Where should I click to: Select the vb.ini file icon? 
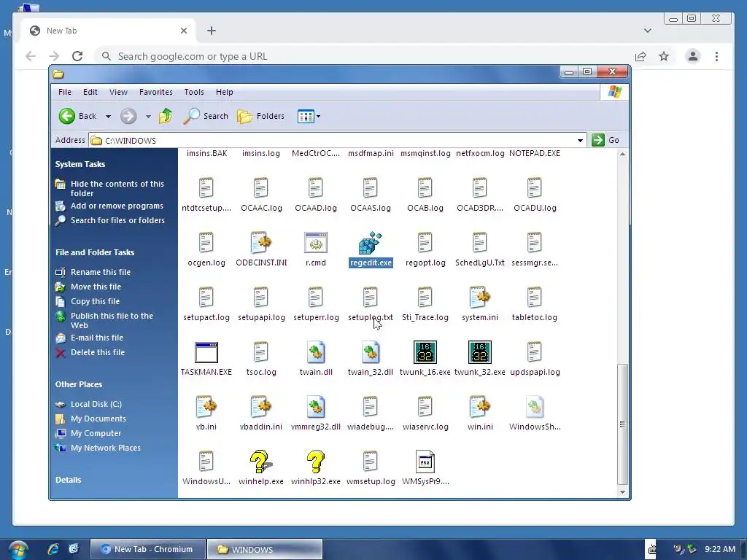pos(206,407)
